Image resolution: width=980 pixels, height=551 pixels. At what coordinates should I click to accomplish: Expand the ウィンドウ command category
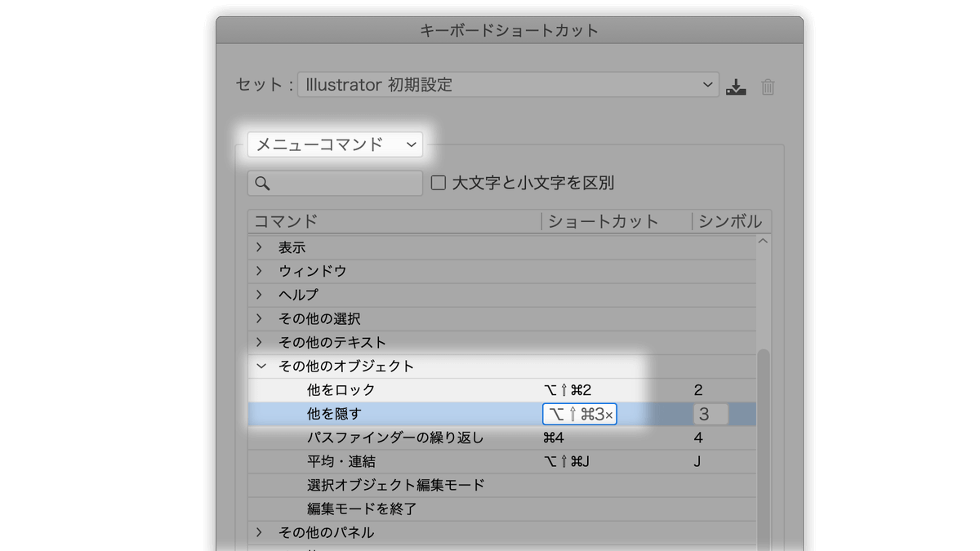(x=260, y=270)
